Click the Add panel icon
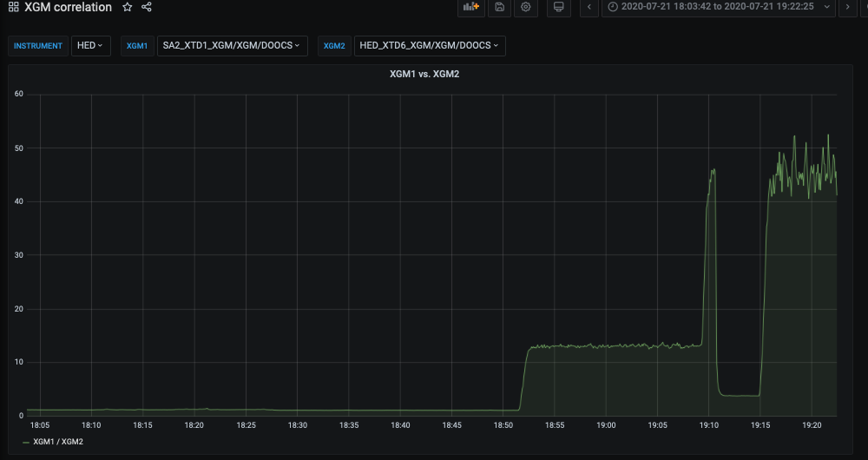The width and height of the screenshot is (868, 460). pyautogui.click(x=471, y=7)
